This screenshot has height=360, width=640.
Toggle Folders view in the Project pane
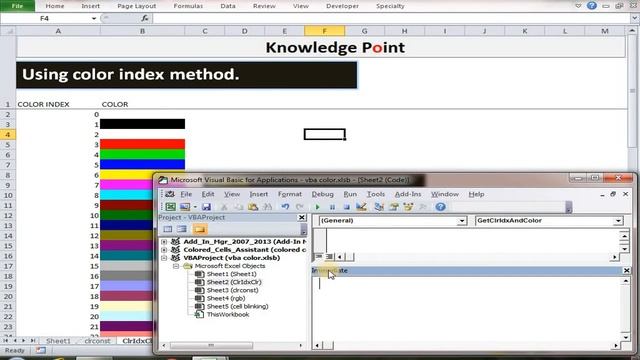click(x=200, y=229)
